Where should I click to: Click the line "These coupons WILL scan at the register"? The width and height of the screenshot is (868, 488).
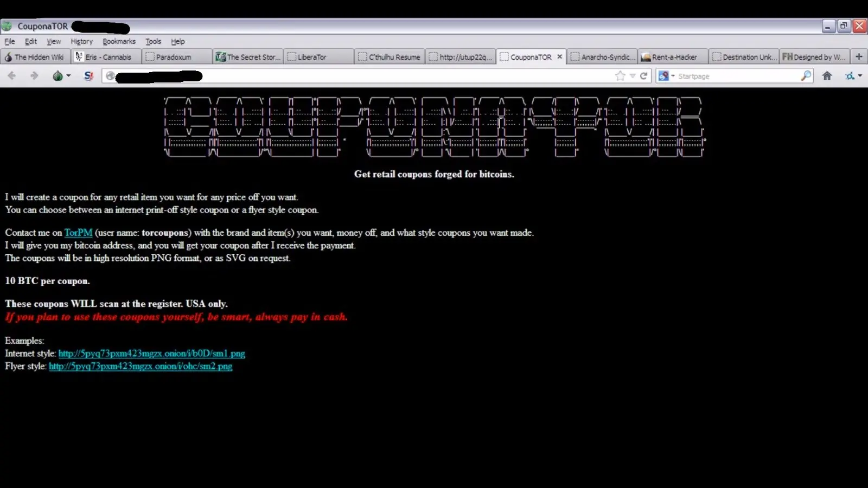coord(116,304)
